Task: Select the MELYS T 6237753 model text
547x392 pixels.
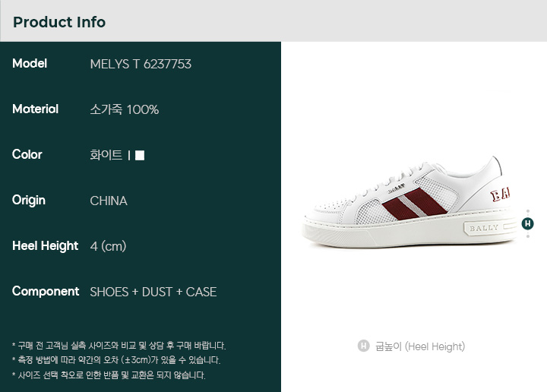Action: pyautogui.click(x=141, y=64)
